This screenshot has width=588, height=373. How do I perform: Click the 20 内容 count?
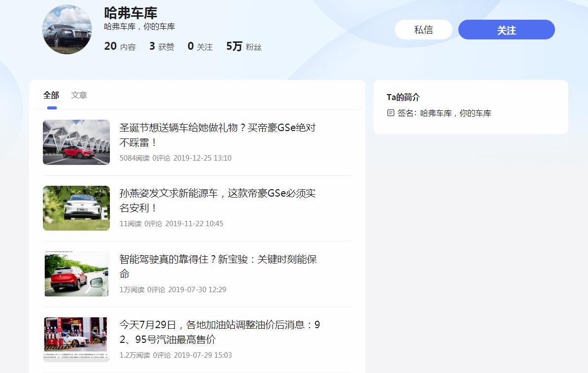point(120,46)
